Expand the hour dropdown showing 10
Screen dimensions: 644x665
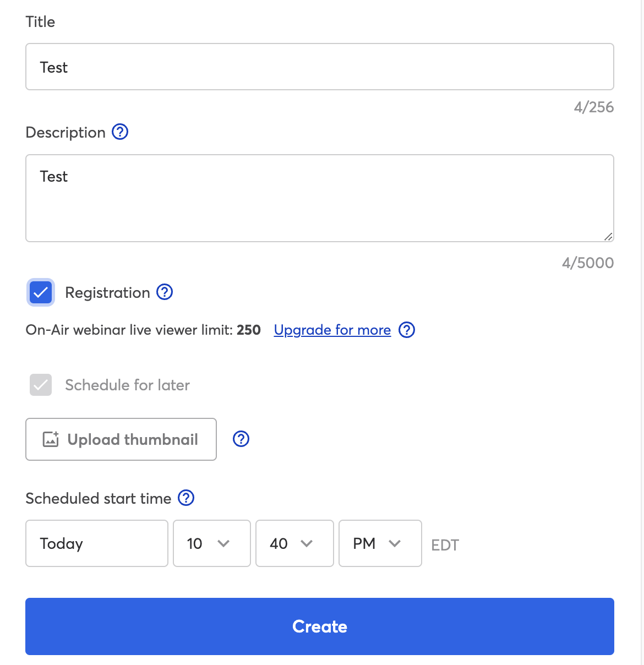coord(211,543)
